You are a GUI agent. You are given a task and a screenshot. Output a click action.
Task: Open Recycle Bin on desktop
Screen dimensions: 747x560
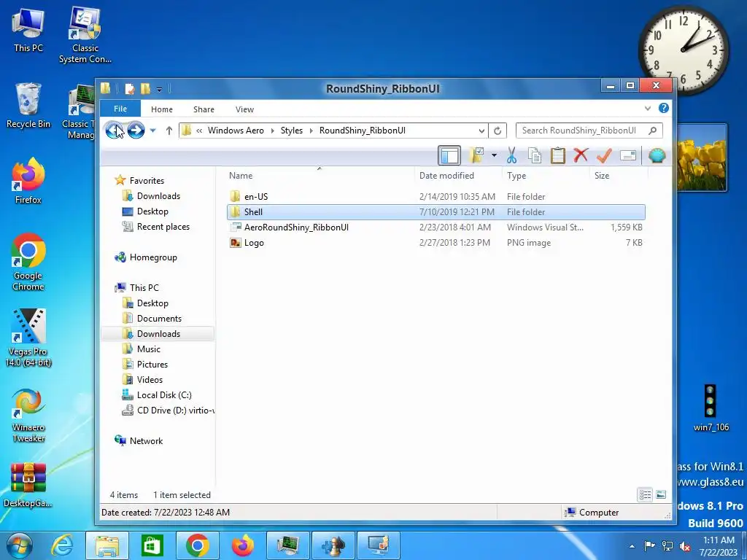pyautogui.click(x=28, y=105)
